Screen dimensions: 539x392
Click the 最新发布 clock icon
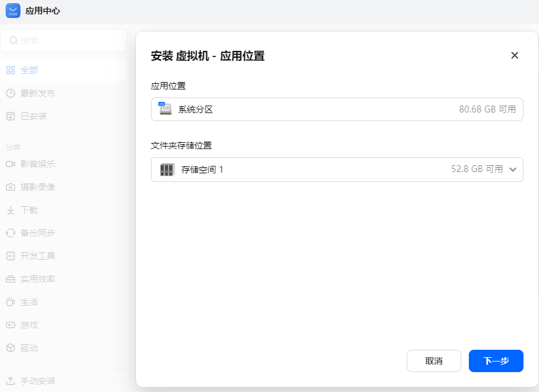click(x=11, y=93)
